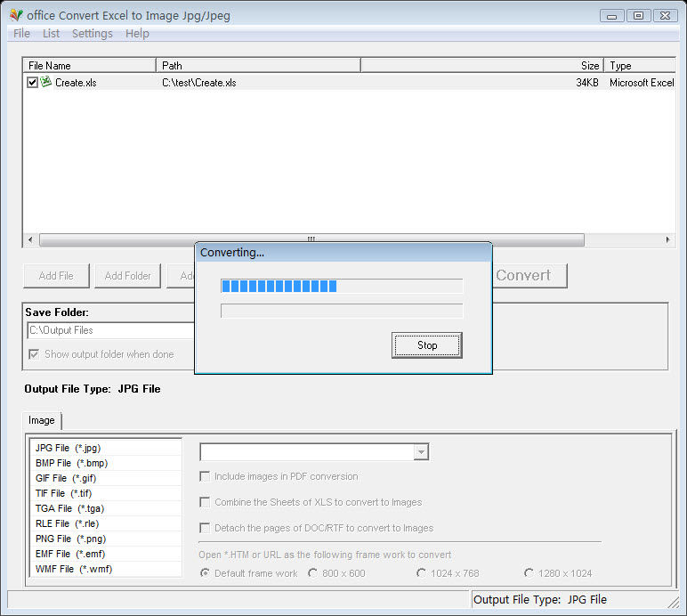Open the Settings menu
The height and width of the screenshot is (616, 687).
92,34
